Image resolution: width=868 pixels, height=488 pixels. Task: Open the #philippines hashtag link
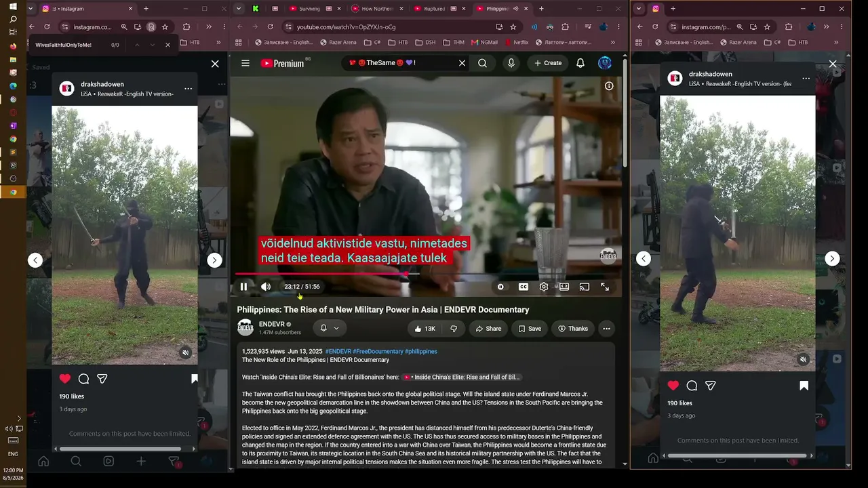(x=421, y=352)
